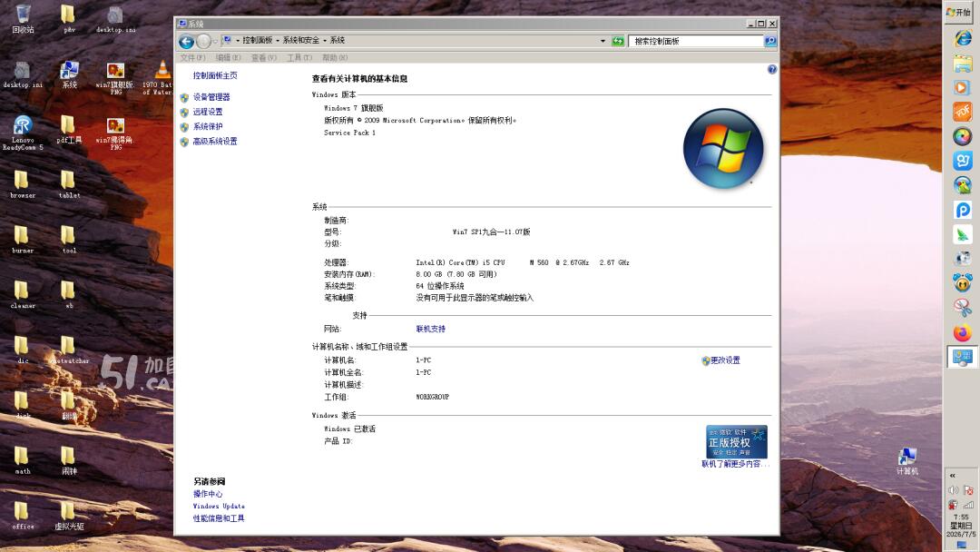Select the win7旗舰版 PNG file icon
Image resolution: width=980 pixels, height=552 pixels.
coord(115,78)
